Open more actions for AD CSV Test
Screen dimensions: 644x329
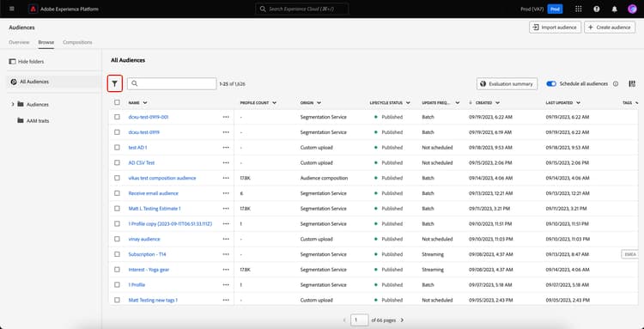226,162
